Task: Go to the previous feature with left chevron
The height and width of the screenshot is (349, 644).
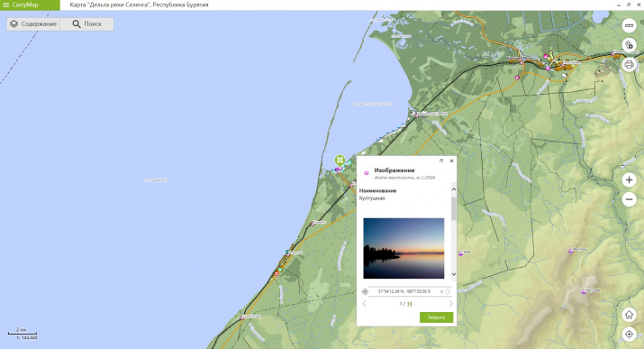Action: [364, 304]
